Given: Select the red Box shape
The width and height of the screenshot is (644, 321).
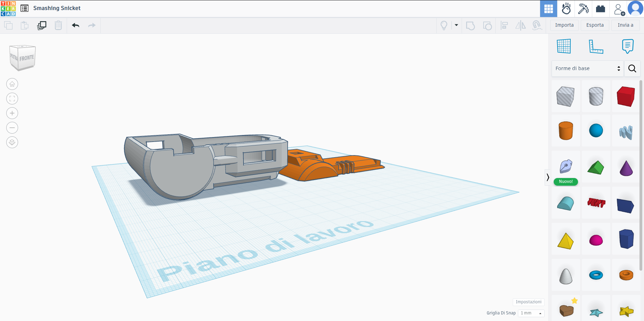Looking at the screenshot, I should [626, 96].
